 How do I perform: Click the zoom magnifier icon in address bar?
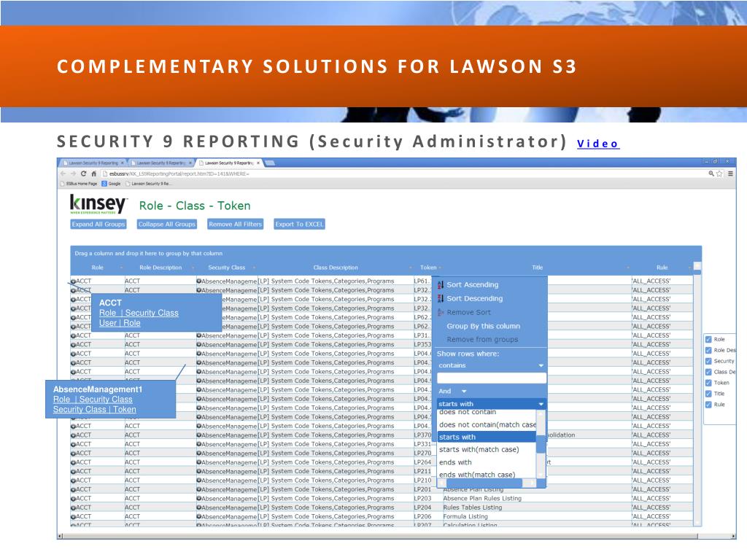pyautogui.click(x=711, y=174)
